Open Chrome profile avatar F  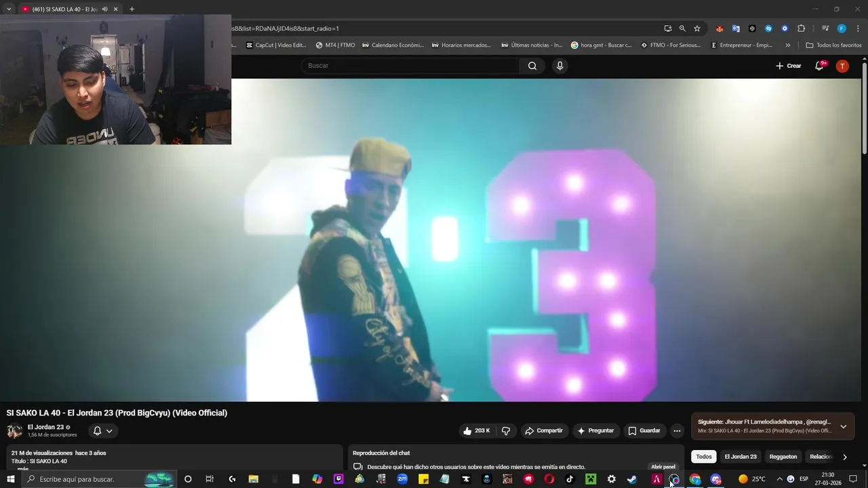842,28
